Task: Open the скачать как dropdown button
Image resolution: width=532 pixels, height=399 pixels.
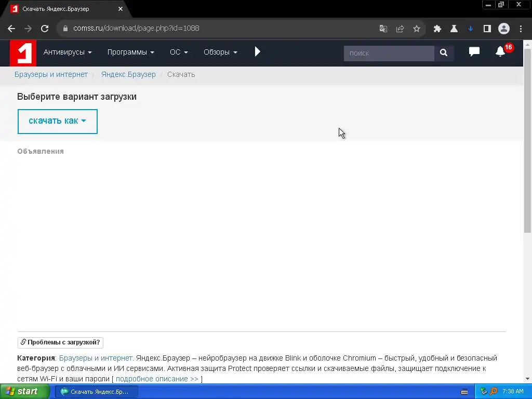Action: pos(57,122)
